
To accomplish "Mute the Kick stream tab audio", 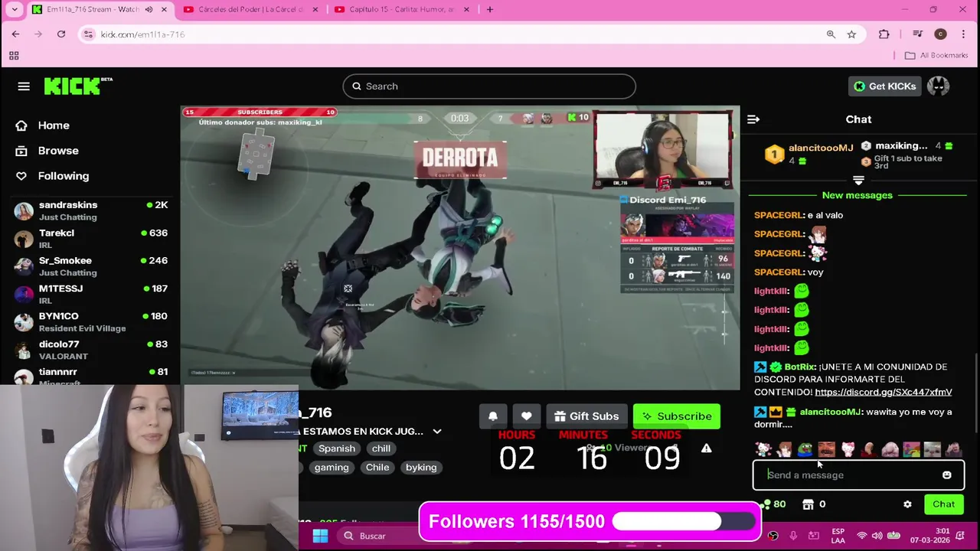I will coord(149,9).
